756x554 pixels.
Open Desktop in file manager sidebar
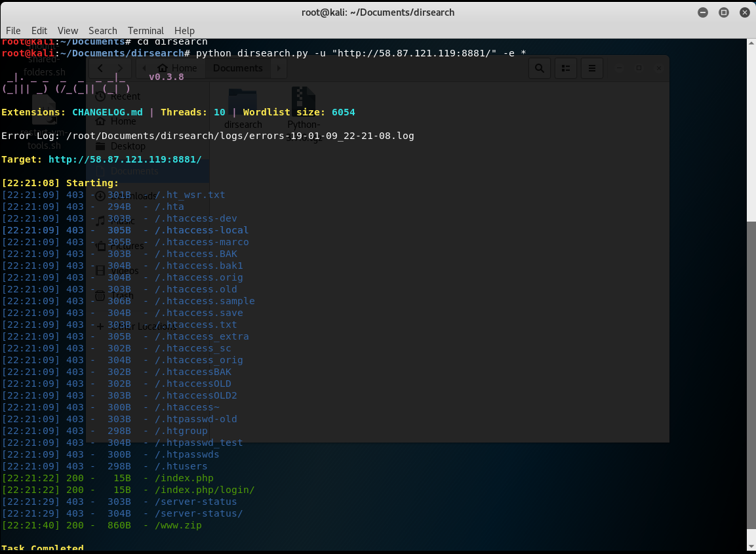(x=148, y=146)
